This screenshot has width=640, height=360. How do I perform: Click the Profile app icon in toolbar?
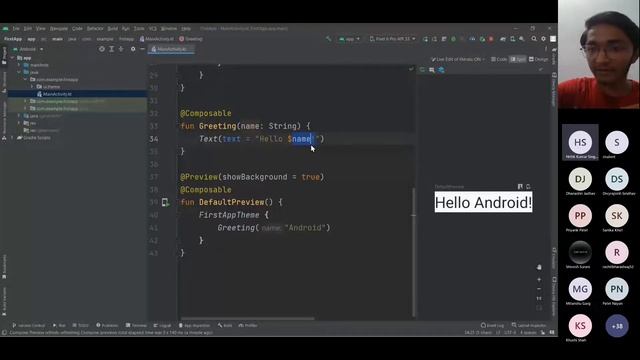(x=472, y=39)
